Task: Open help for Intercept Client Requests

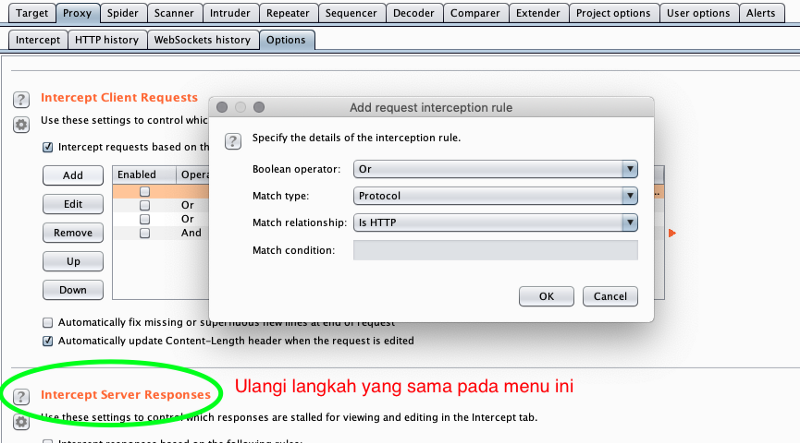Action: click(21, 99)
